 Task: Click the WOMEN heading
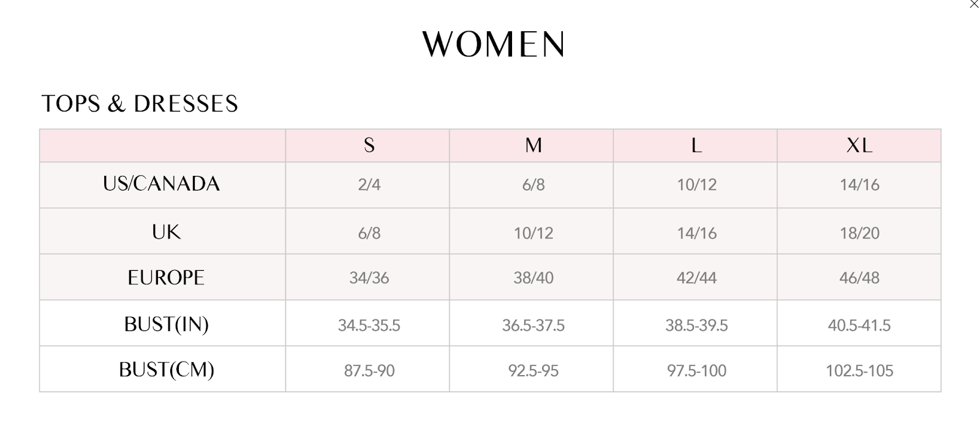(x=493, y=44)
